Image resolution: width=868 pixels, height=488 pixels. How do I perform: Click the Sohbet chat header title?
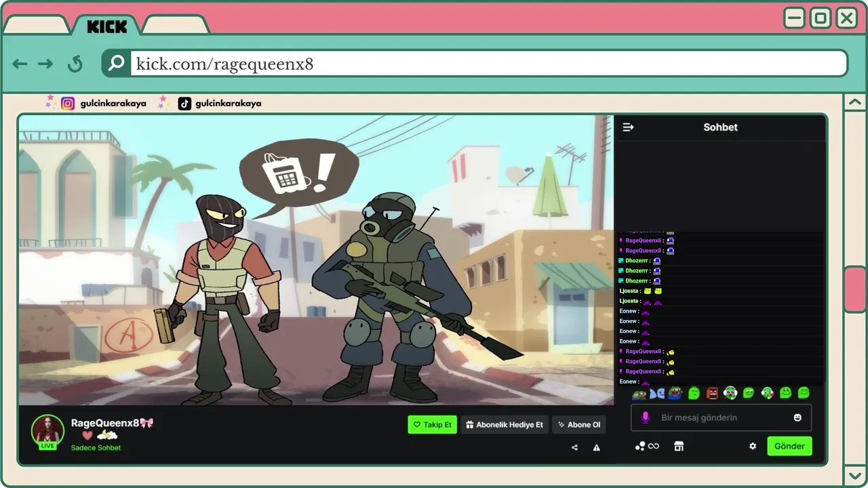point(720,127)
